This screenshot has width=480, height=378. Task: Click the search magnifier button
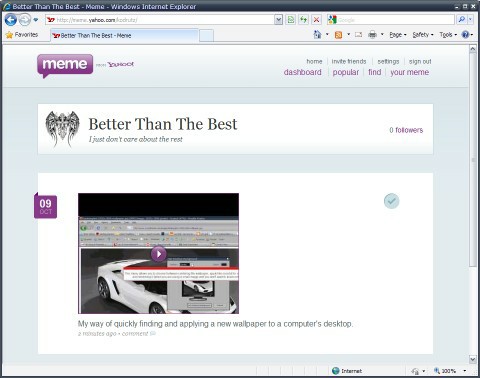click(462, 20)
